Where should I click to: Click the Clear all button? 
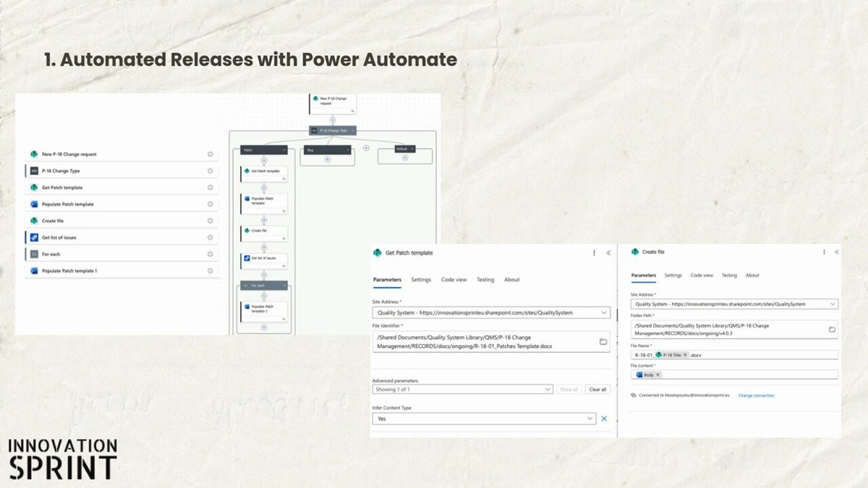pos(597,389)
